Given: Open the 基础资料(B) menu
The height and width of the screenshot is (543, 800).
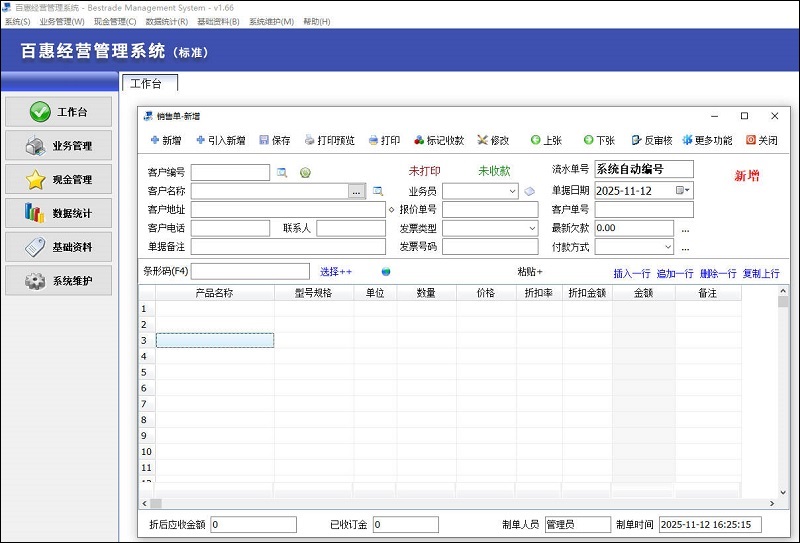Looking at the screenshot, I should pyautogui.click(x=218, y=21).
